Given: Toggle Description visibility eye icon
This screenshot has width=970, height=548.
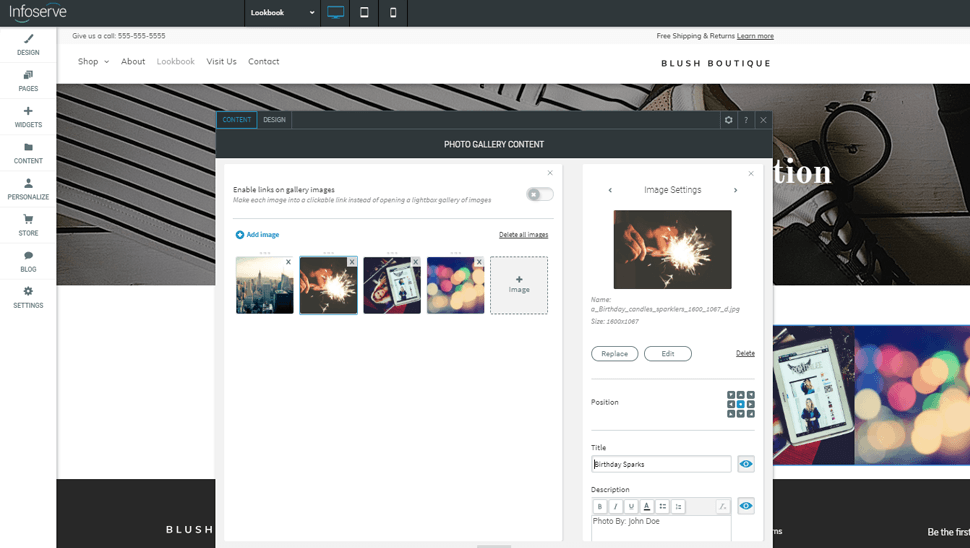Looking at the screenshot, I should pyautogui.click(x=746, y=506).
